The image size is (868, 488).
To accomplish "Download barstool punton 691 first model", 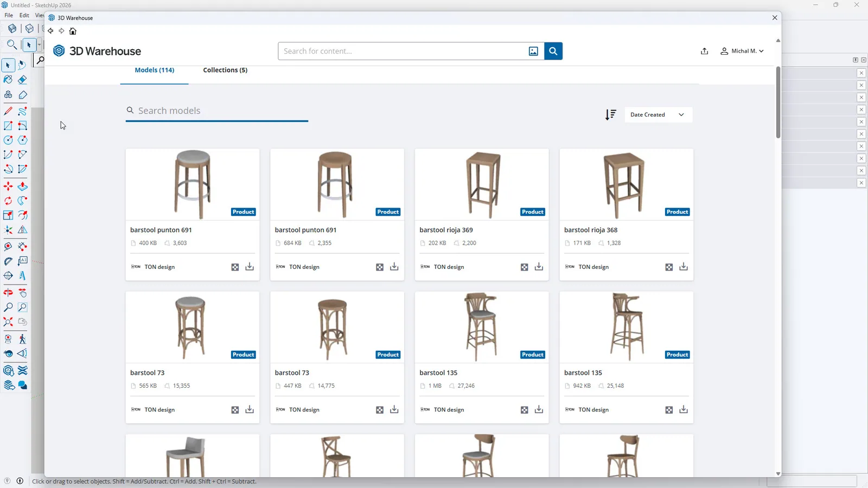I will [250, 267].
